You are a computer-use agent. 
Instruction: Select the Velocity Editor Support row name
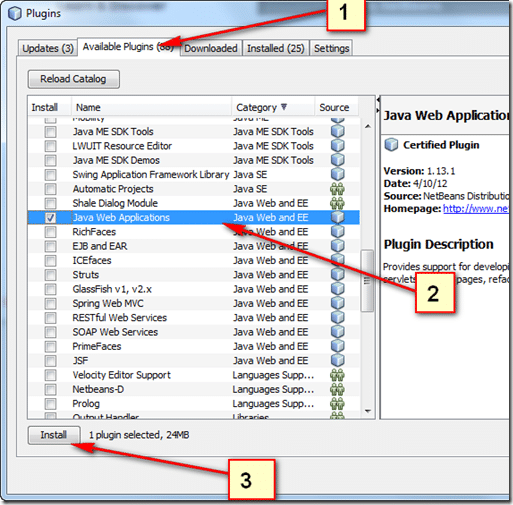click(x=121, y=375)
